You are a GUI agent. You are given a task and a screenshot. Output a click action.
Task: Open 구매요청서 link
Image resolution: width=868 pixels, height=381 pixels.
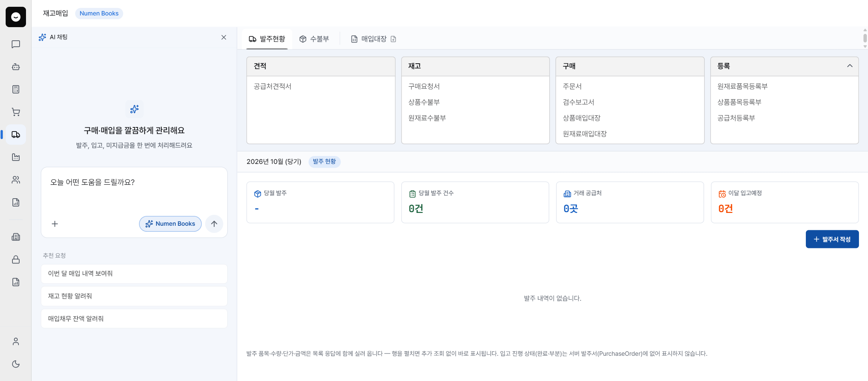point(424,86)
